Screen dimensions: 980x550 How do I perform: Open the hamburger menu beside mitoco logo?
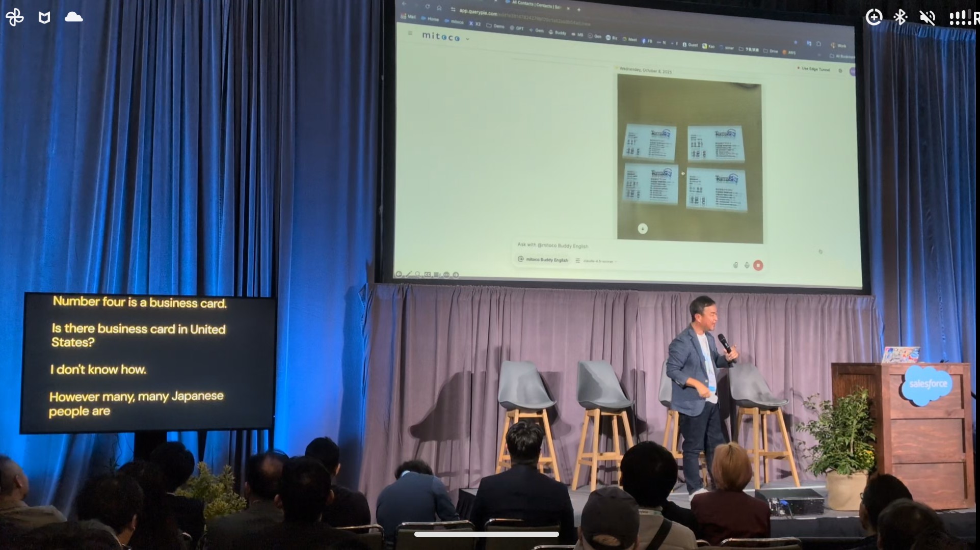410,33
